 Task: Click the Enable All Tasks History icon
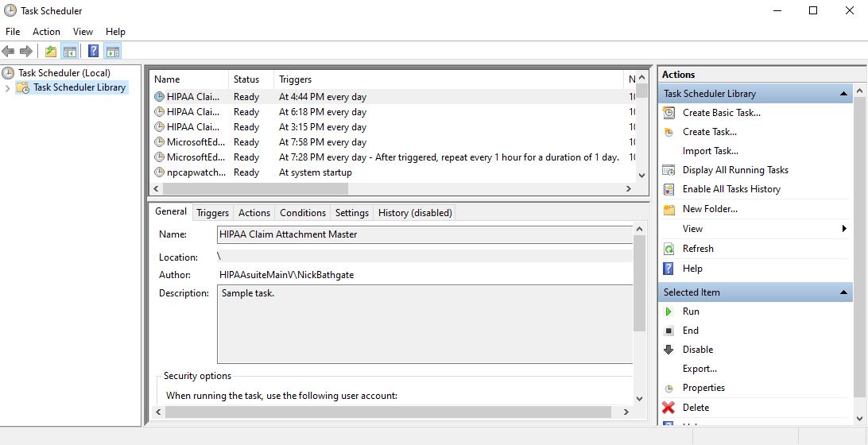click(668, 189)
